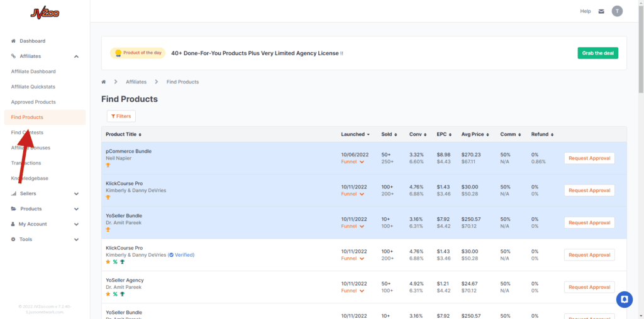Click the My Account person icon
The width and height of the screenshot is (644, 319).
13,224
